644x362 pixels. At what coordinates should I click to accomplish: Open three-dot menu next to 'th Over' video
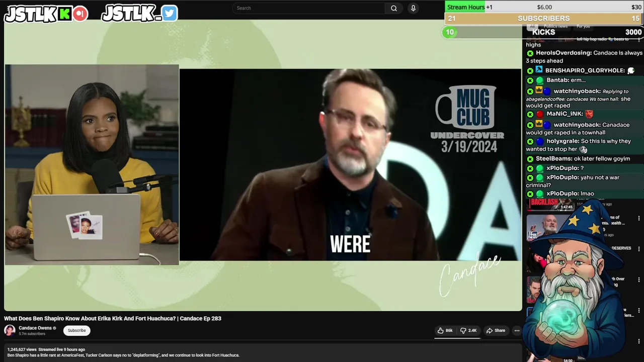coord(639,280)
